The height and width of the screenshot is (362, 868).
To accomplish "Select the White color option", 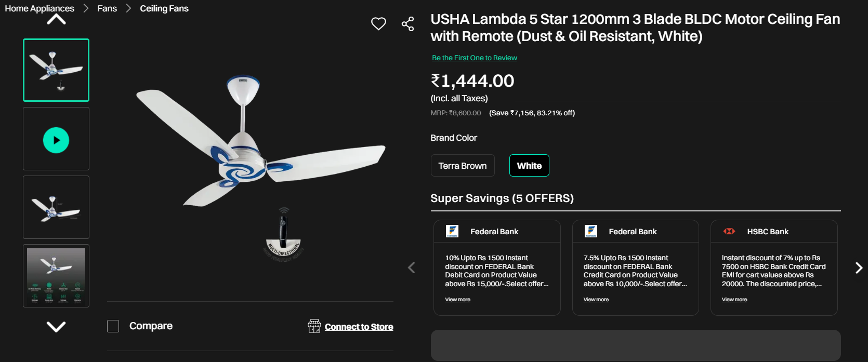I will (x=529, y=166).
